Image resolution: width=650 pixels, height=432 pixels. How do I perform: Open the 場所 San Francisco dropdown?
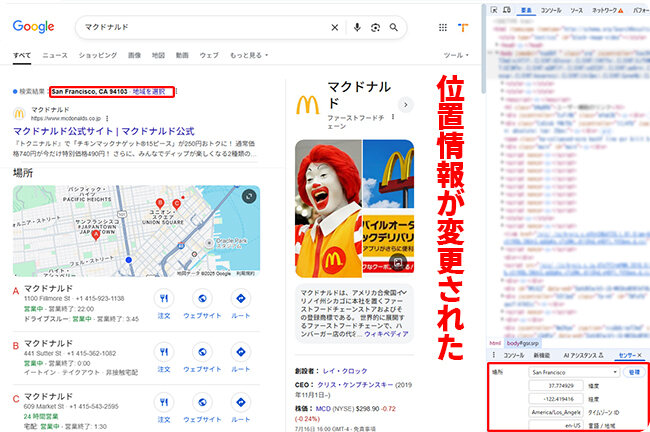pyautogui.click(x=574, y=372)
